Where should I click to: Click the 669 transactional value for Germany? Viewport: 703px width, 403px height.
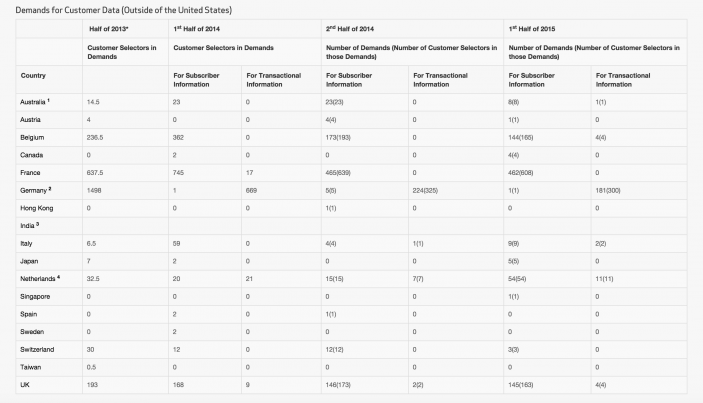click(x=254, y=189)
